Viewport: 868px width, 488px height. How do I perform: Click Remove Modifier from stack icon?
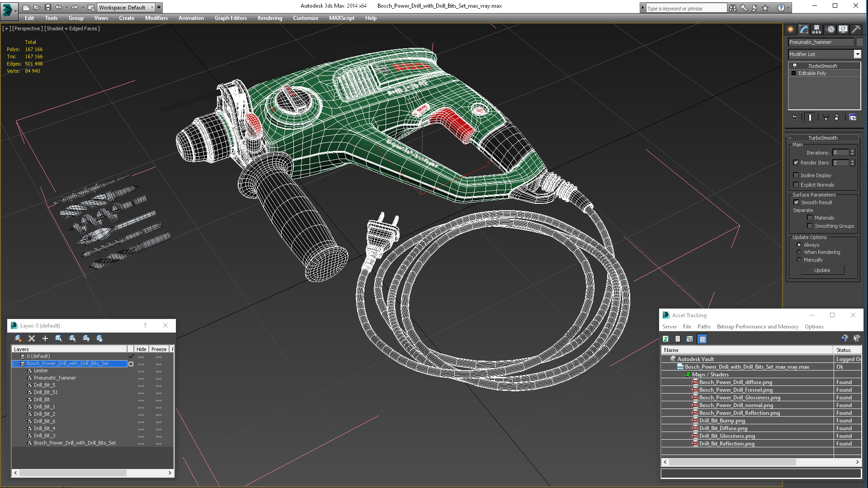coord(837,117)
